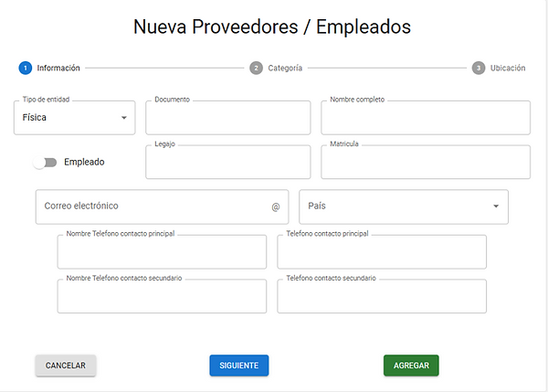The width and height of the screenshot is (548, 392).
Task: Click the 'Nueva Proveedores / Empleados' title
Action: (x=272, y=26)
